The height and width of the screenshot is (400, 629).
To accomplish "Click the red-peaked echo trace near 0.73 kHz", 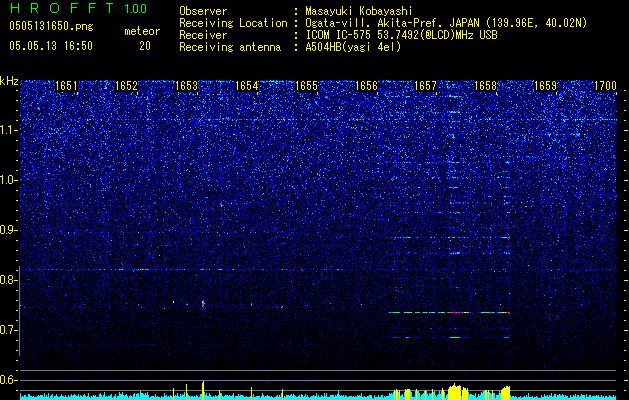I will click(x=449, y=312).
